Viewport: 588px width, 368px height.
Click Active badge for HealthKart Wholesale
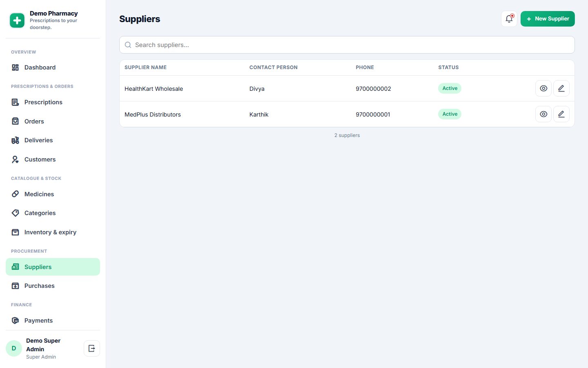(450, 88)
